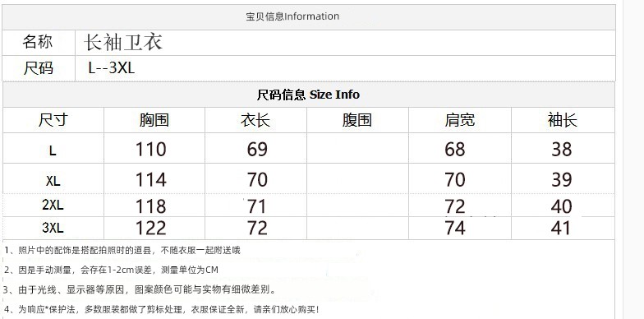Click note 4 about 剪标处理
644x319 pixels.
[161, 309]
